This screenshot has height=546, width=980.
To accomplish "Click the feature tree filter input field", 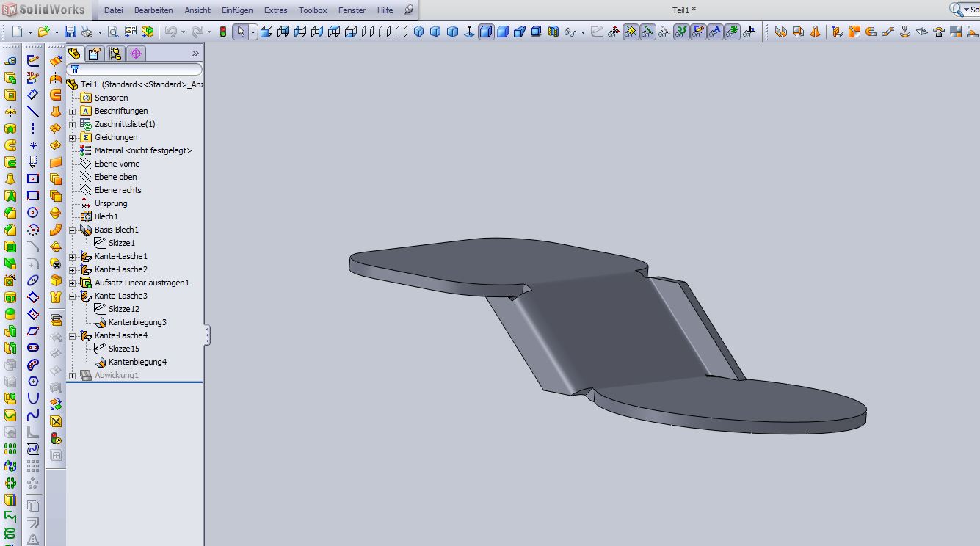I will 134,69.
